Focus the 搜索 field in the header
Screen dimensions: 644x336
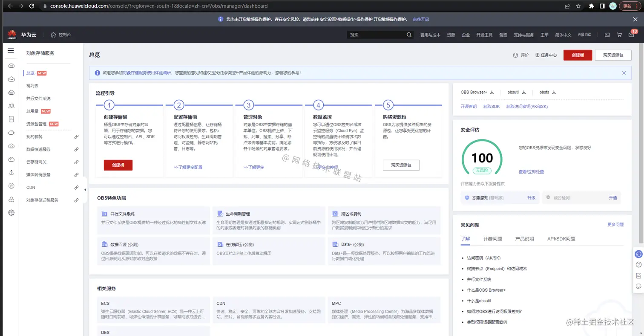377,35
